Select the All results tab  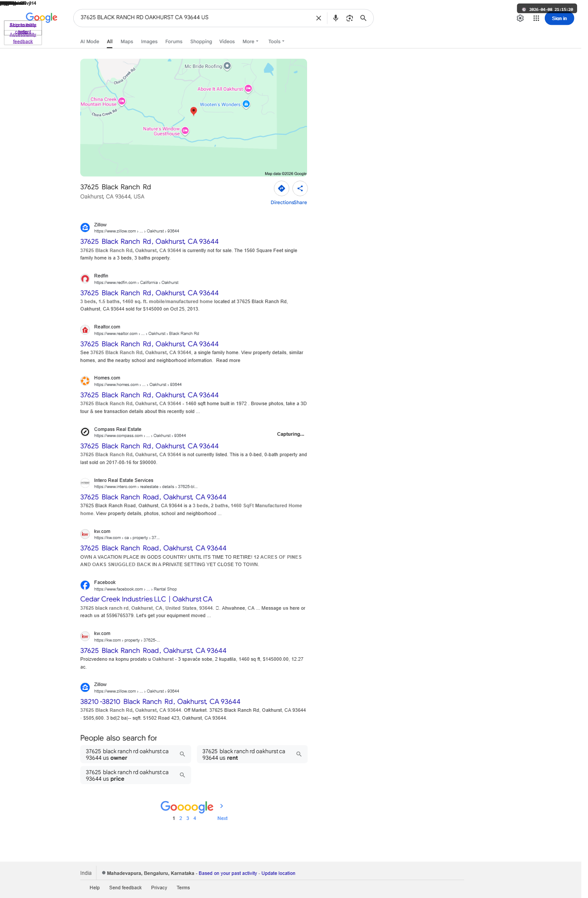109,41
